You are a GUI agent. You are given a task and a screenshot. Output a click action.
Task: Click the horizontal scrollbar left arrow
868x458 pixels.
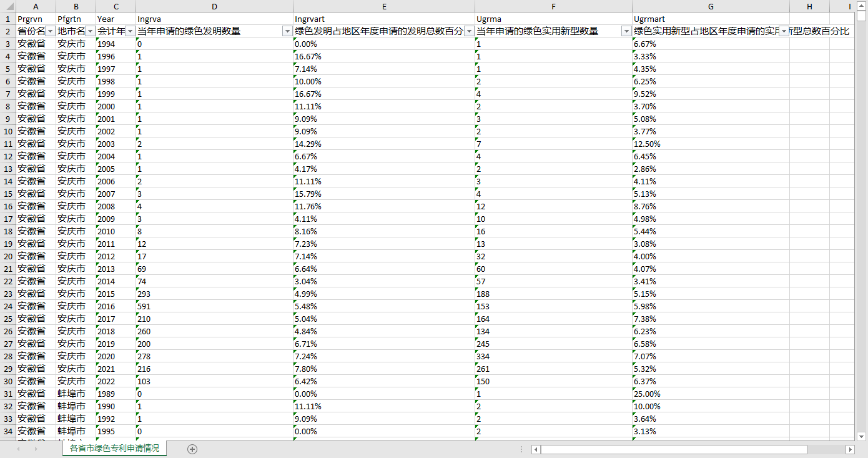536,449
